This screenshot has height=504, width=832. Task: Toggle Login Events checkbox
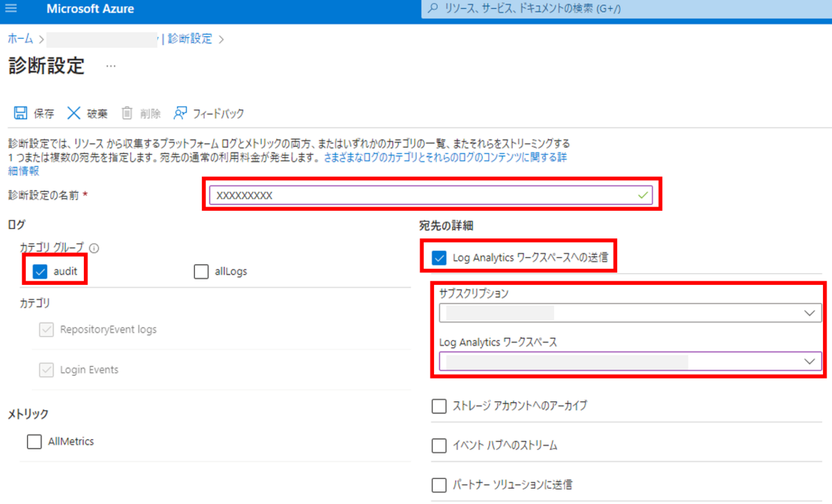coord(46,370)
